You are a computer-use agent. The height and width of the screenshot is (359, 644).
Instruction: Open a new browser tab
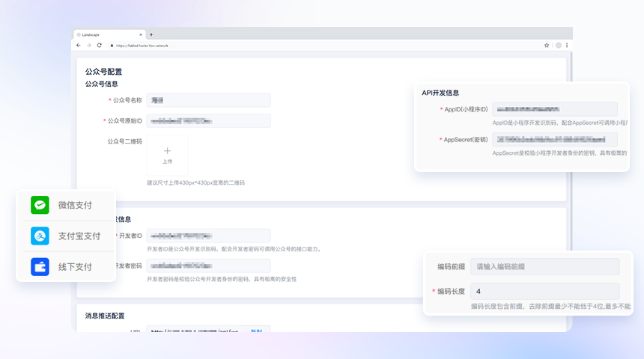click(151, 34)
